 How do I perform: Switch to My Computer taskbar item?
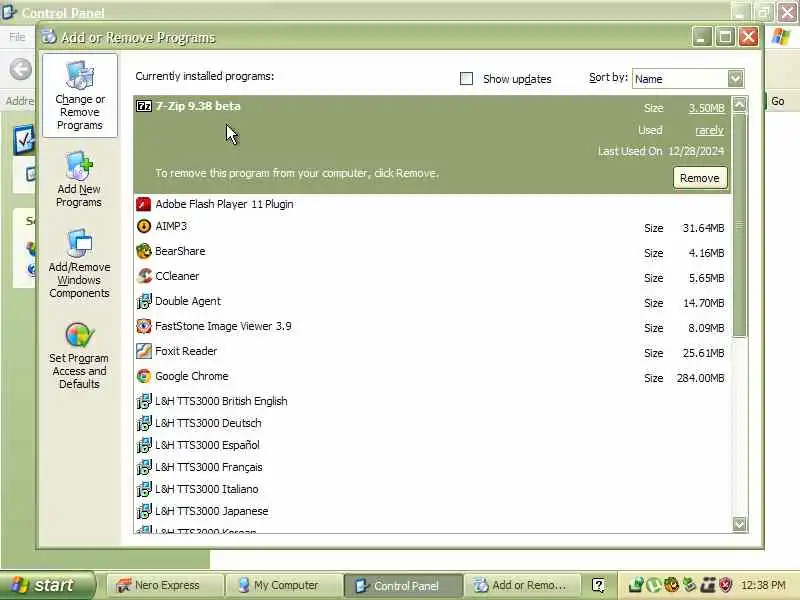point(284,585)
